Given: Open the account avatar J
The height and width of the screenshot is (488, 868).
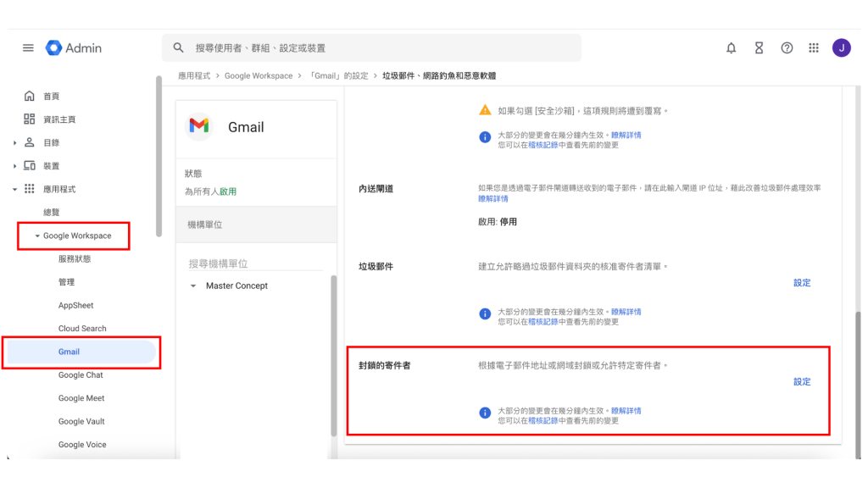Looking at the screenshot, I should (842, 48).
